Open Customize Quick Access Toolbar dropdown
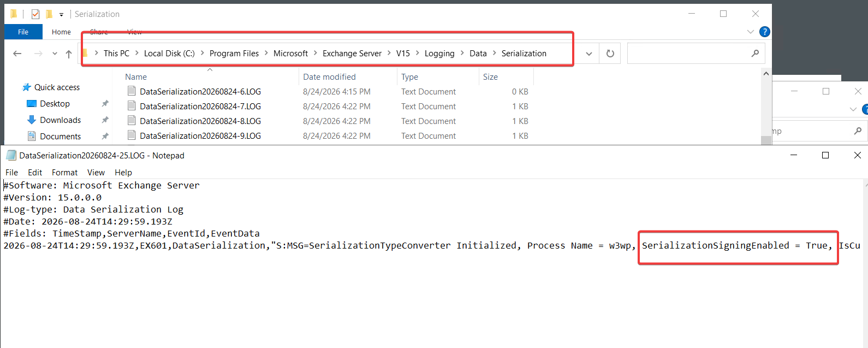Viewport: 868px width, 348px height. coord(61,14)
